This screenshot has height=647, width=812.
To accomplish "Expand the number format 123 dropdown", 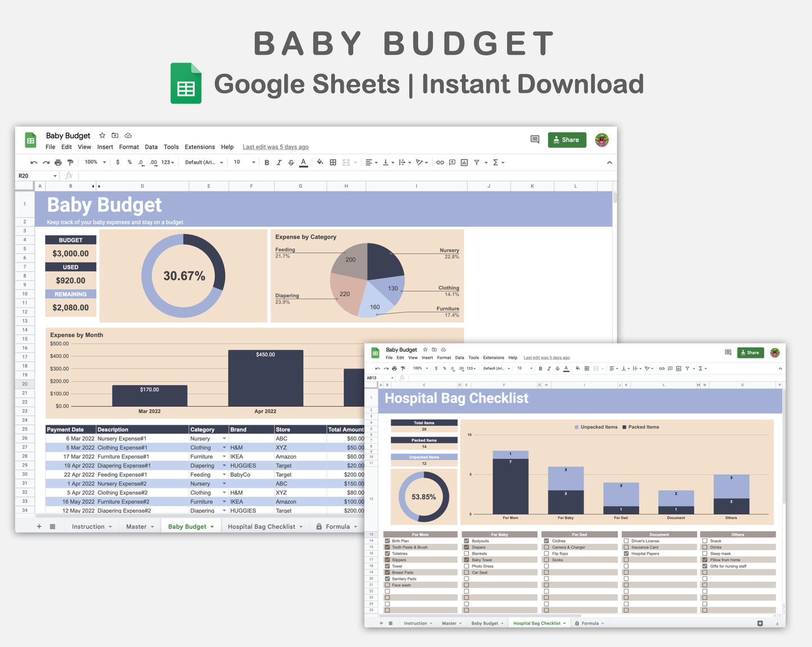I will coord(167,162).
